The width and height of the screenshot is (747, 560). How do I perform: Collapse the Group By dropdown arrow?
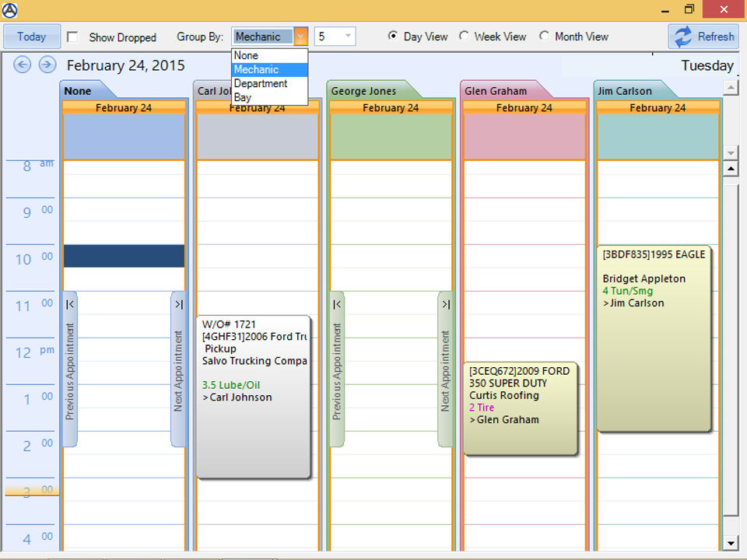[300, 37]
